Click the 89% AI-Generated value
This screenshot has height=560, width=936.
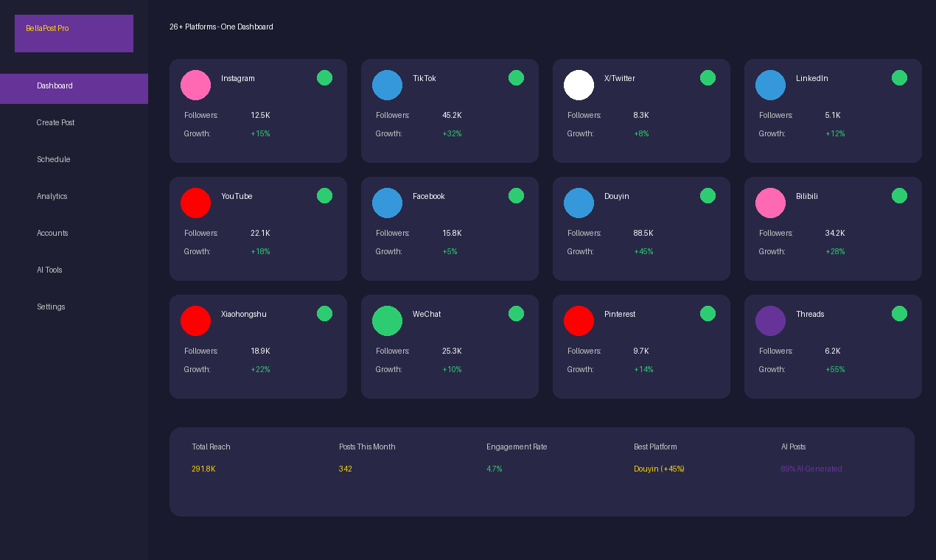point(811,469)
